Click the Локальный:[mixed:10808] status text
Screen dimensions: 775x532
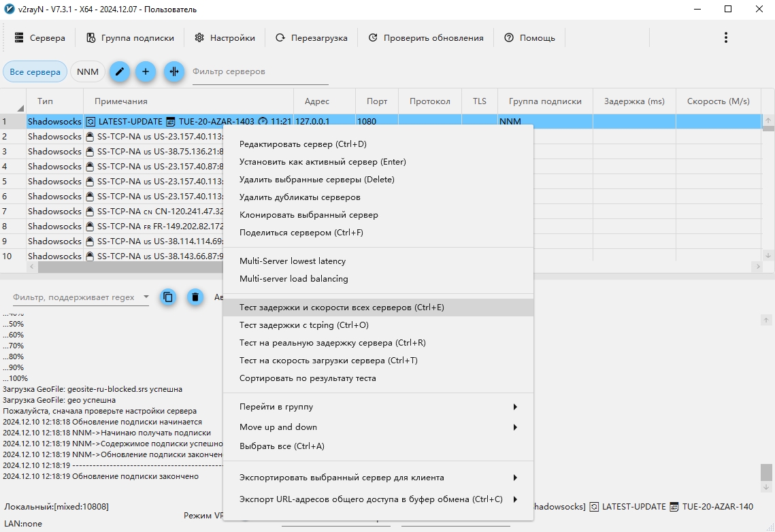tap(56, 507)
